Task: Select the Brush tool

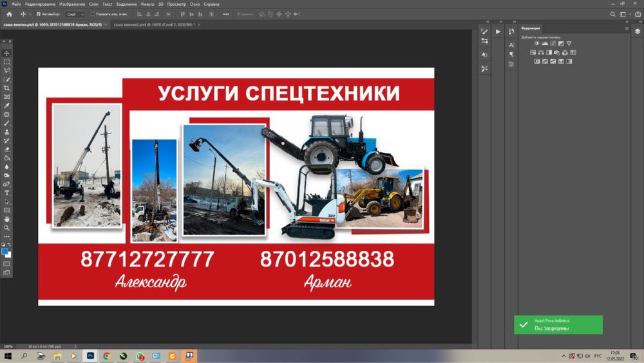Action: pyautogui.click(x=6, y=123)
